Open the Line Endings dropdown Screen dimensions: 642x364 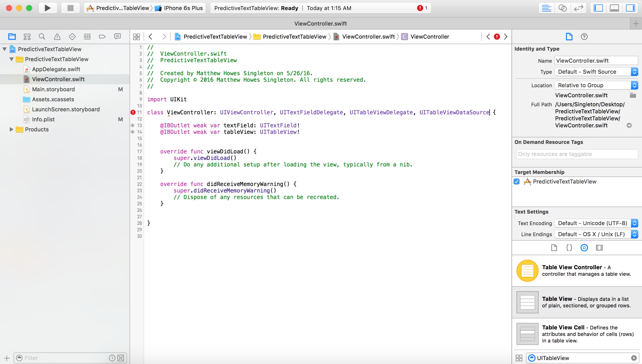pyautogui.click(x=596, y=234)
